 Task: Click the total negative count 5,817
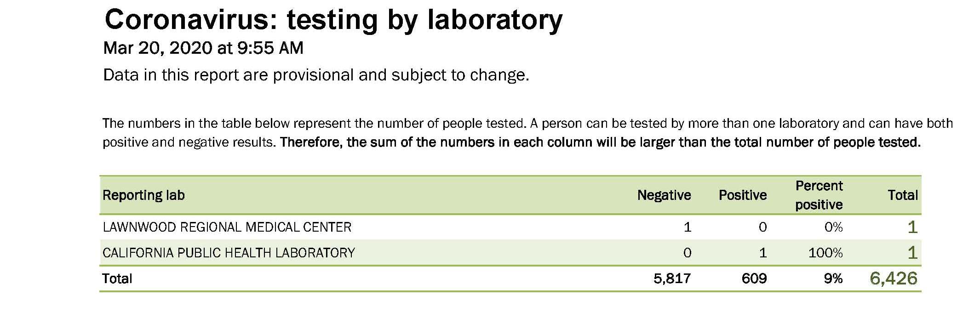(672, 279)
